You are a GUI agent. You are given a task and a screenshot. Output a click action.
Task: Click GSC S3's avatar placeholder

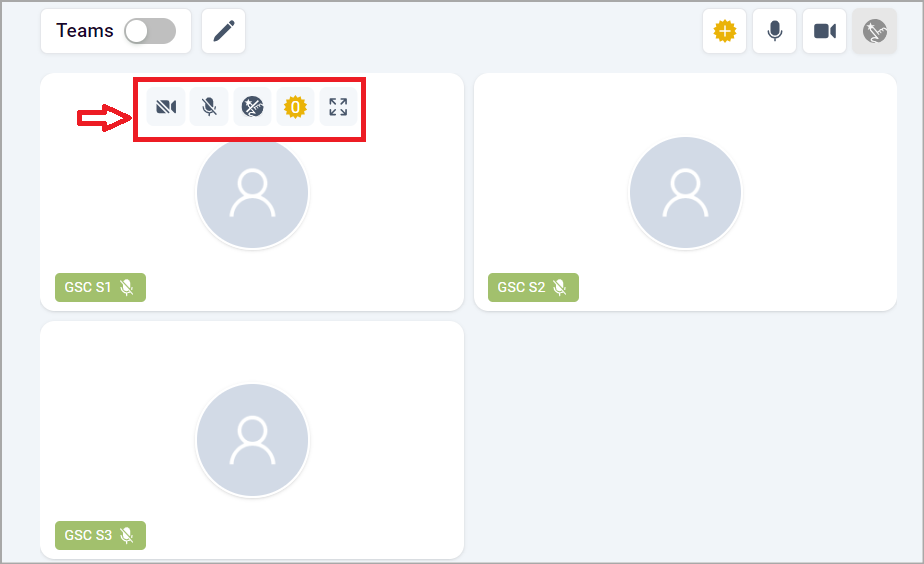(x=252, y=440)
